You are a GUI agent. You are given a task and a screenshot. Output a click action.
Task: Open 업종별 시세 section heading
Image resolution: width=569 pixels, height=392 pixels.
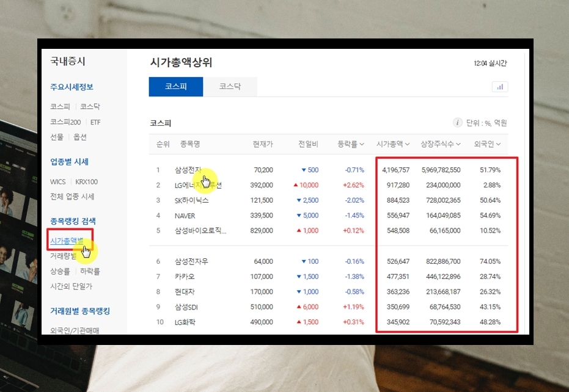[x=69, y=162]
